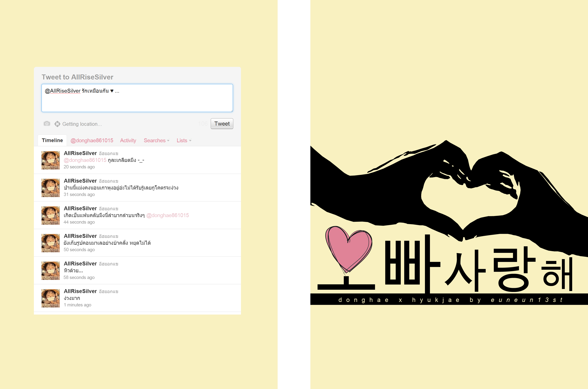Click the camera add-photo icon
588x389 pixels.
coord(47,124)
